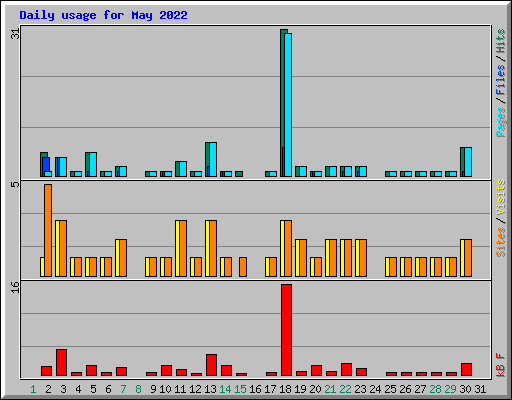Click the tall red kB bar for day 18
Screen dimensions: 512x400
[286, 330]
